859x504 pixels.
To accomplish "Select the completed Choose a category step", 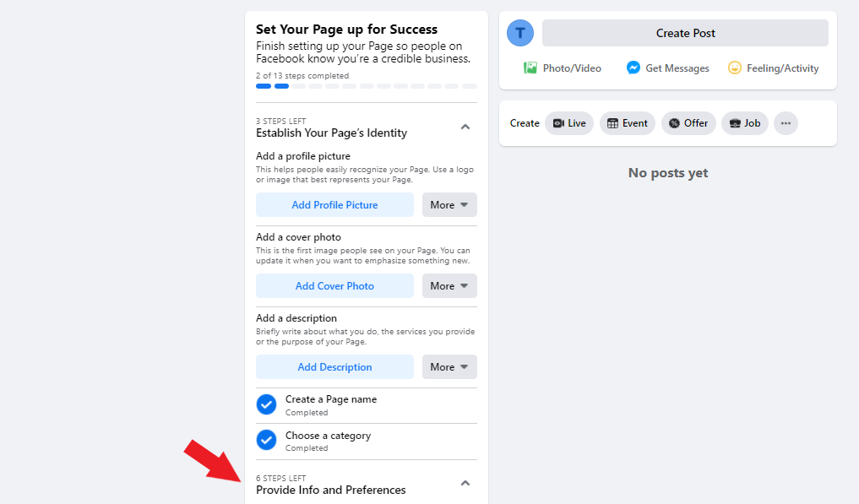I will (367, 441).
